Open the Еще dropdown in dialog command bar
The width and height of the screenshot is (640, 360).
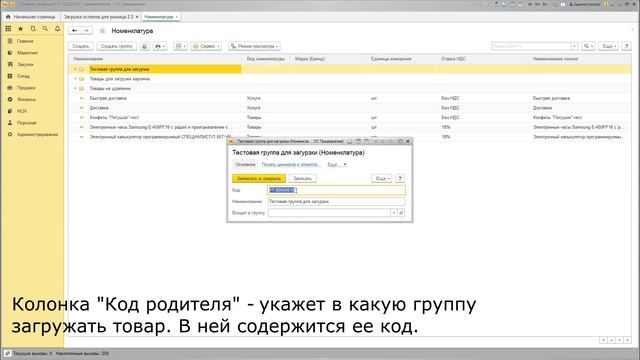tap(382, 178)
